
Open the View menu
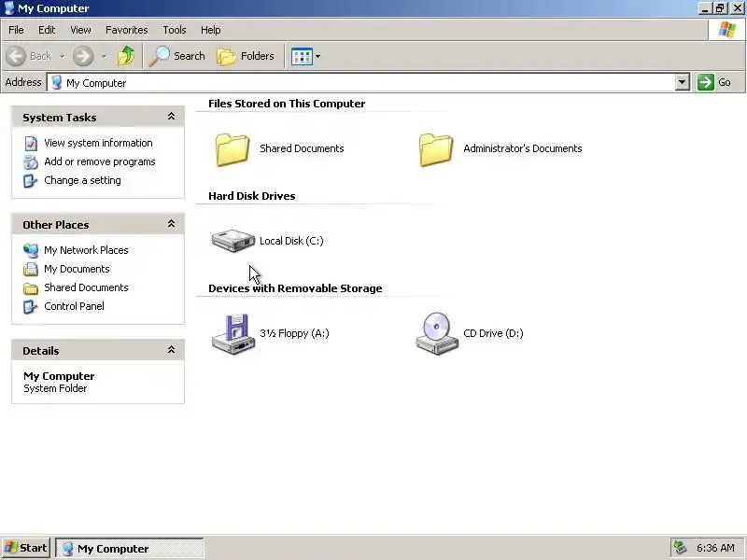pyautogui.click(x=80, y=30)
